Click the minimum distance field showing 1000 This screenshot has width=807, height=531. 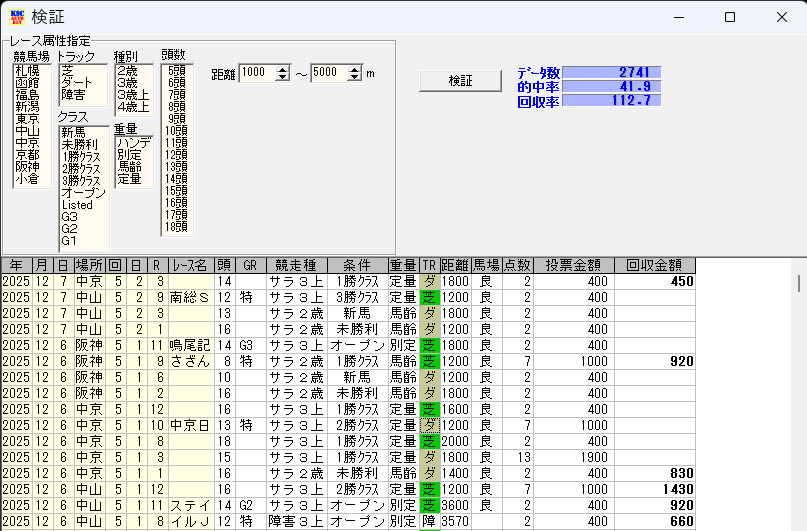pyautogui.click(x=255, y=73)
